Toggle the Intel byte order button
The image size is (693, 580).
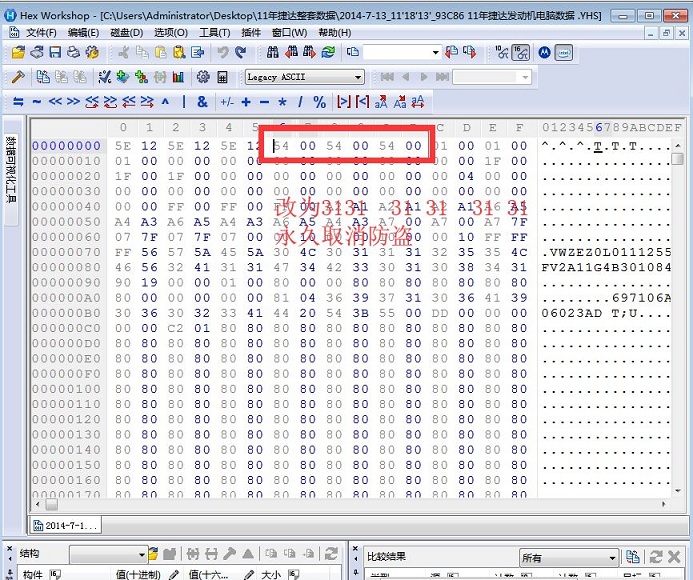point(564,52)
